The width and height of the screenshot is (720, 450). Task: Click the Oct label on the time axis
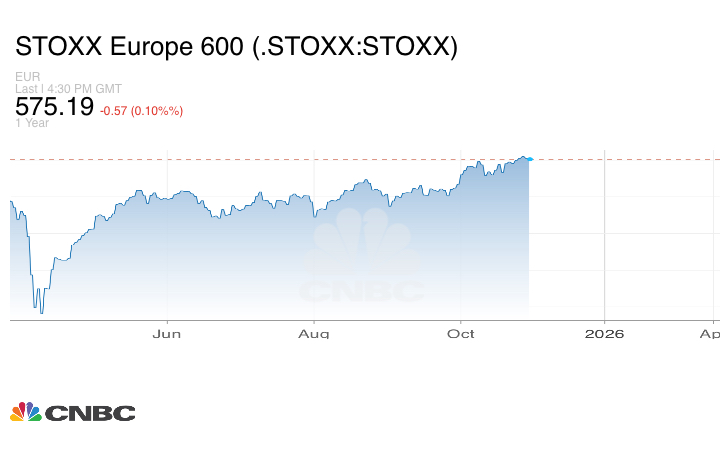coord(460,333)
